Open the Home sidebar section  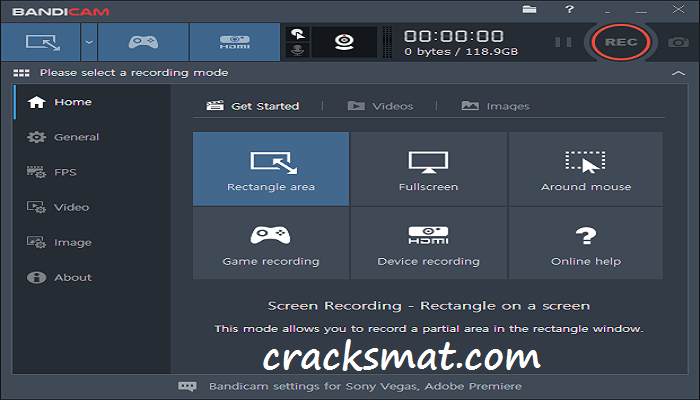pyautogui.click(x=92, y=102)
